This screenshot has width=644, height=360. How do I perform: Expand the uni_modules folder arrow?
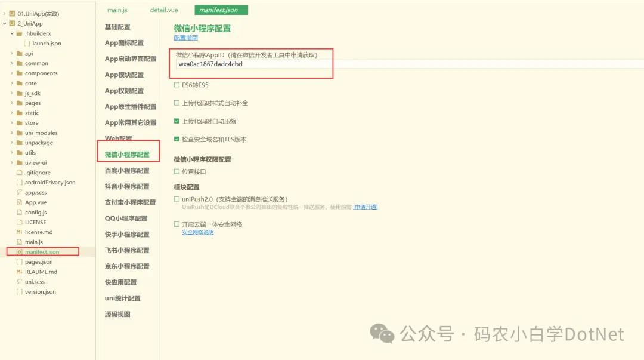pos(12,133)
